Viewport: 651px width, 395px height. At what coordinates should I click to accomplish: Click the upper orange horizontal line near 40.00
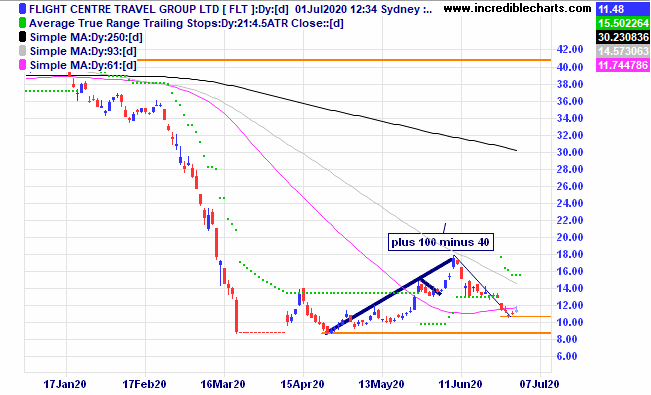click(x=345, y=60)
